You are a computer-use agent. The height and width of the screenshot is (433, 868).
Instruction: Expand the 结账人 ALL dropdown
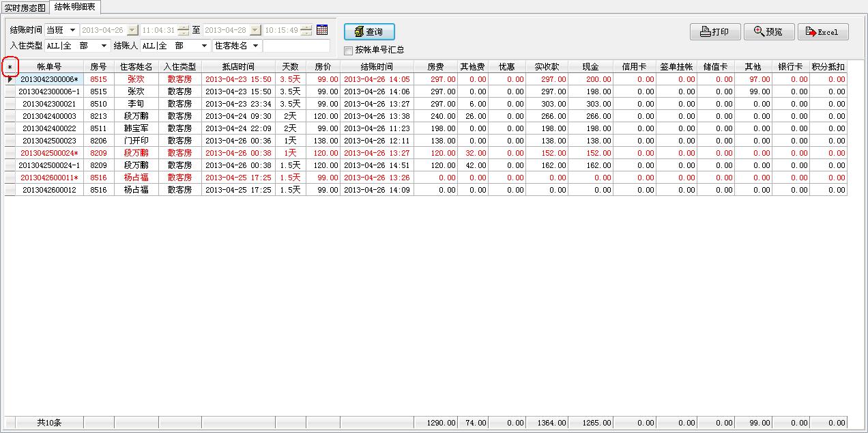pos(204,46)
